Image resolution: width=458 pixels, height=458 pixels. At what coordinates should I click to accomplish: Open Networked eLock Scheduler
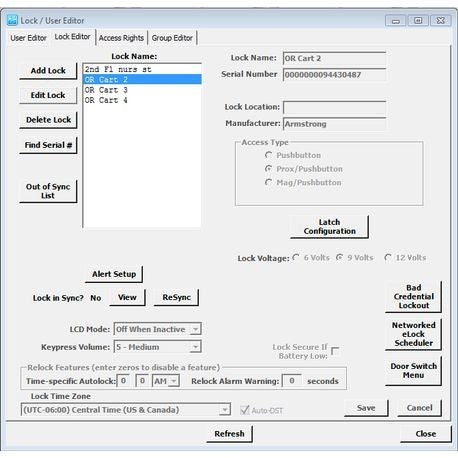(x=413, y=334)
